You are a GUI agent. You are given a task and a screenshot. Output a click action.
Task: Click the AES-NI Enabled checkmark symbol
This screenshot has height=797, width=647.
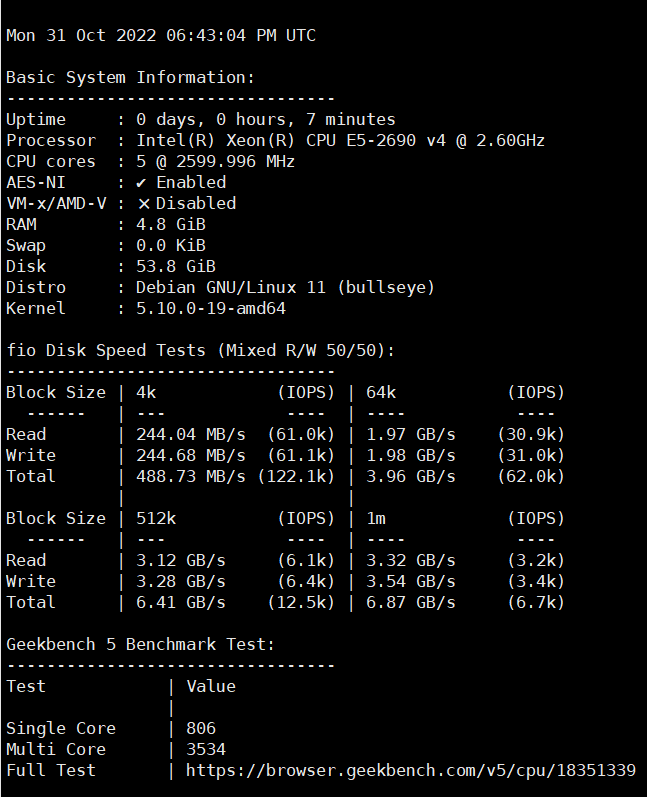tap(142, 182)
